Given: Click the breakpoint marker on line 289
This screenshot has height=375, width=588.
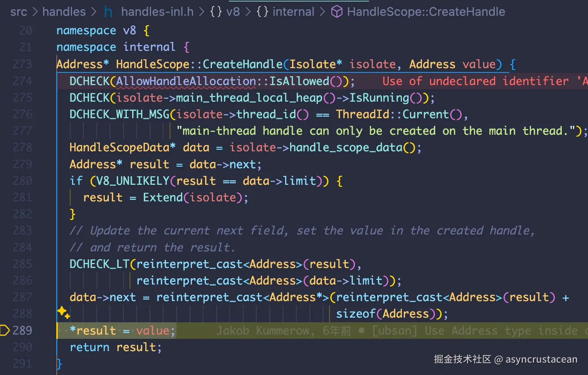Looking at the screenshot, I should [5, 330].
